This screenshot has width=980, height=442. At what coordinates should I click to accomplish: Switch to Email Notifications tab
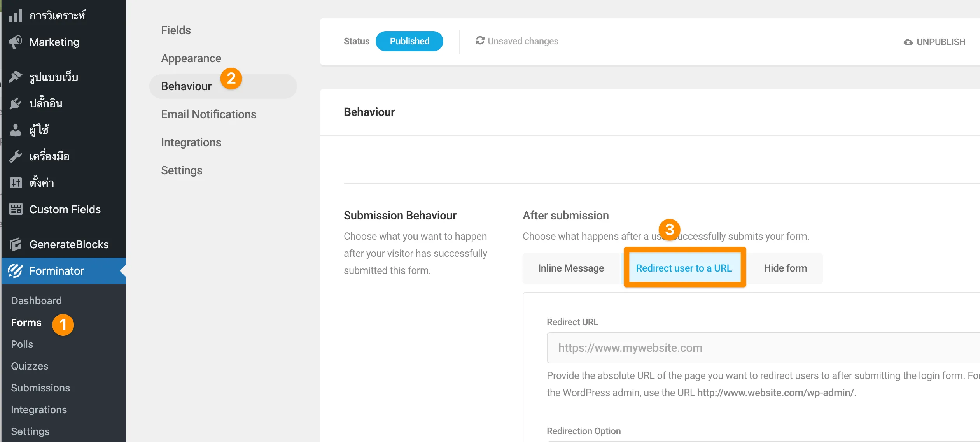[208, 114]
